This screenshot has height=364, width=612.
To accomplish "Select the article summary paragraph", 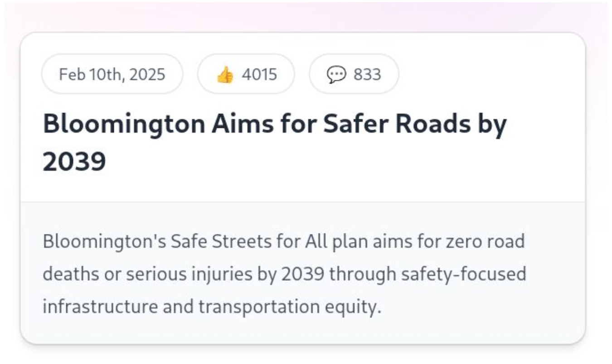I will click(285, 274).
